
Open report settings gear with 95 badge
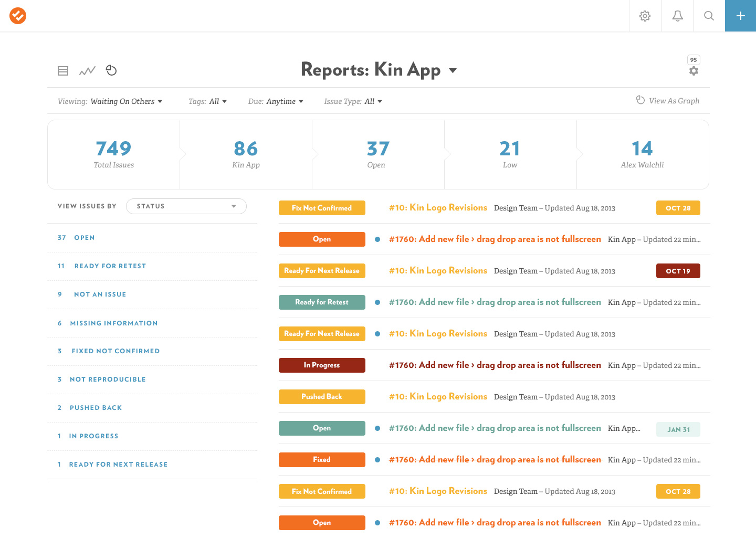pyautogui.click(x=694, y=71)
